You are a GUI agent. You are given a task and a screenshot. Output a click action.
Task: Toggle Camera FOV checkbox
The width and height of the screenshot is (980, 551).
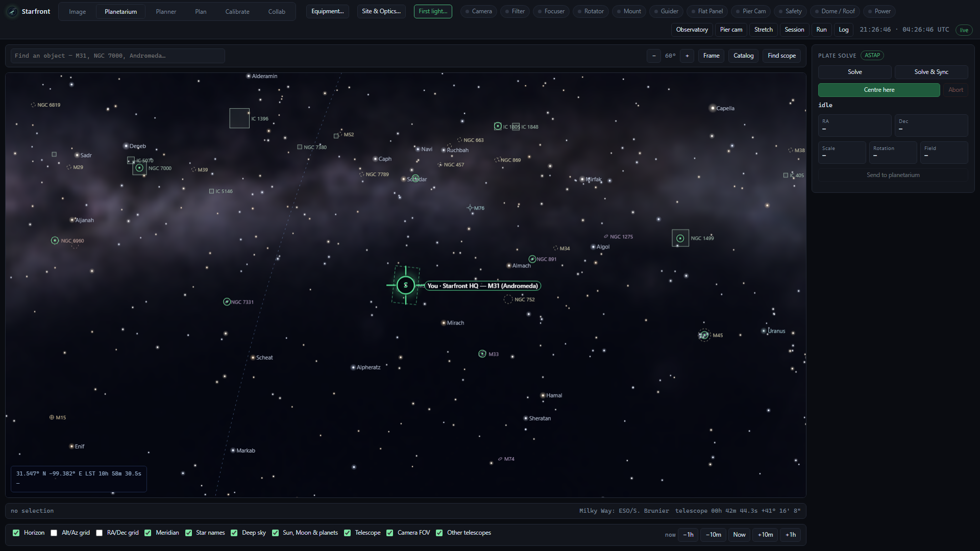(390, 533)
